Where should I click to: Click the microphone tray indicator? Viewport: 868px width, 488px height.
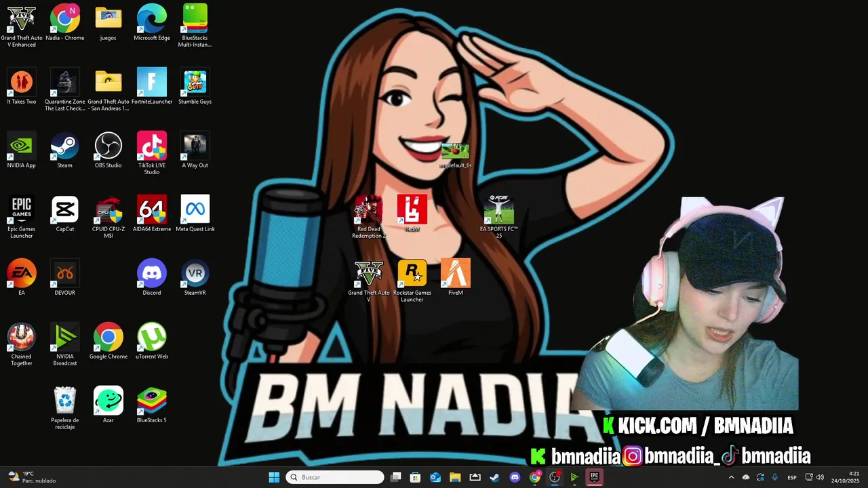(x=775, y=477)
